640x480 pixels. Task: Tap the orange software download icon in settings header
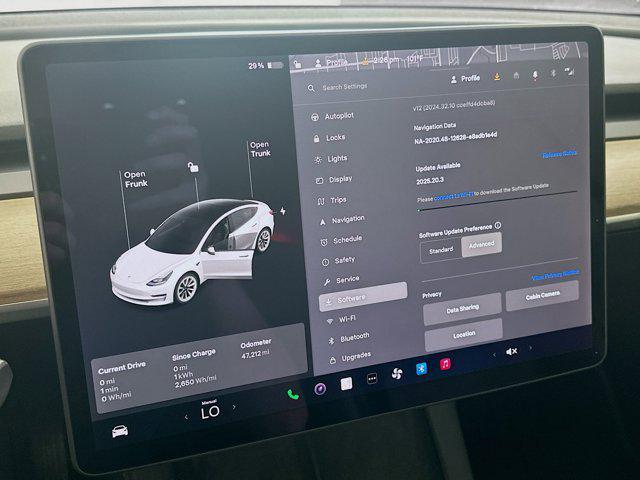coord(497,76)
